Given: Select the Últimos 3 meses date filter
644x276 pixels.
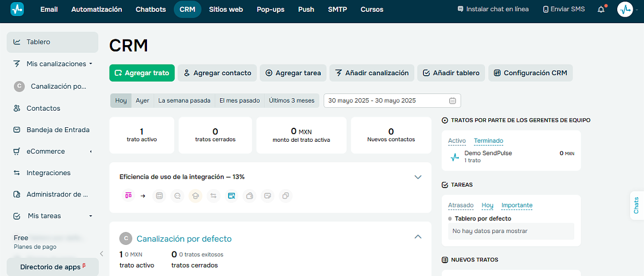Looking at the screenshot, I should pos(291,100).
